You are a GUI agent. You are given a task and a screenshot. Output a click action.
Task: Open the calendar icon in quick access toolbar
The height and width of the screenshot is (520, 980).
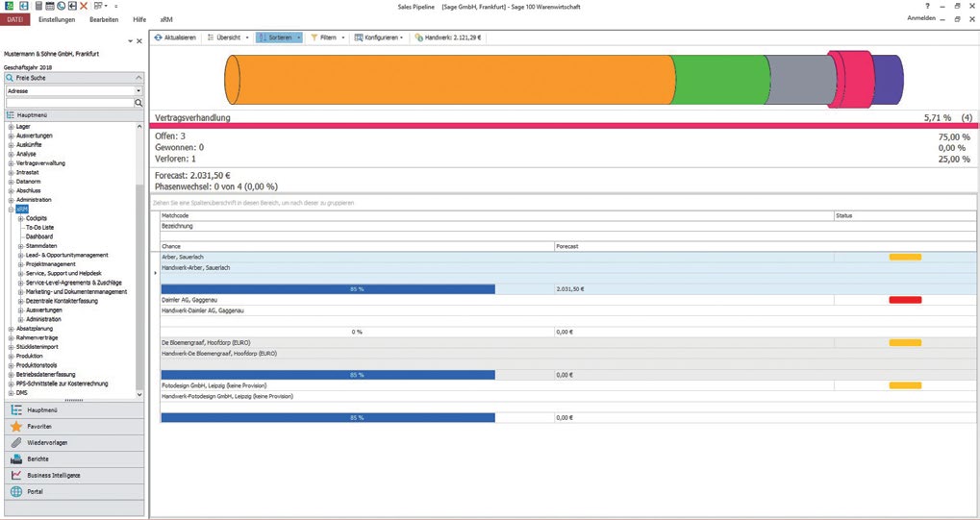coord(49,6)
